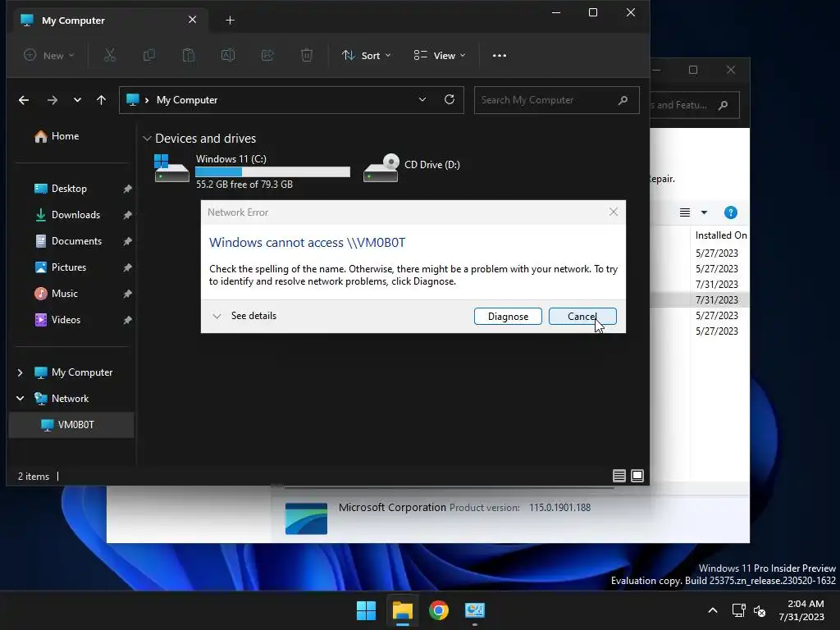The width and height of the screenshot is (840, 630).
Task: Open clock and date in taskbar
Action: 801,610
